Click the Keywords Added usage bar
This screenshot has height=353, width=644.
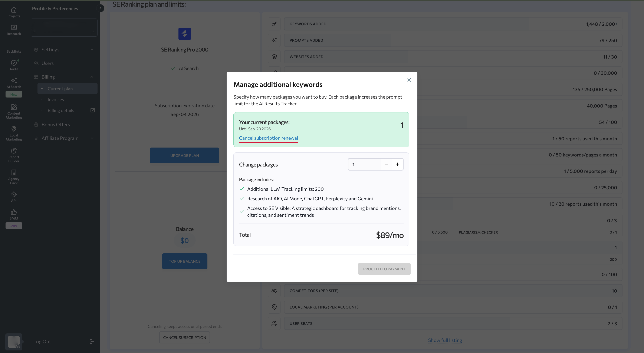453,24
